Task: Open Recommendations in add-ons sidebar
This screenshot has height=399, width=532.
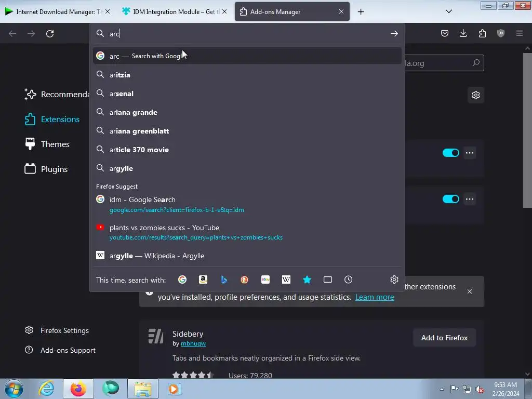Action: point(57,95)
